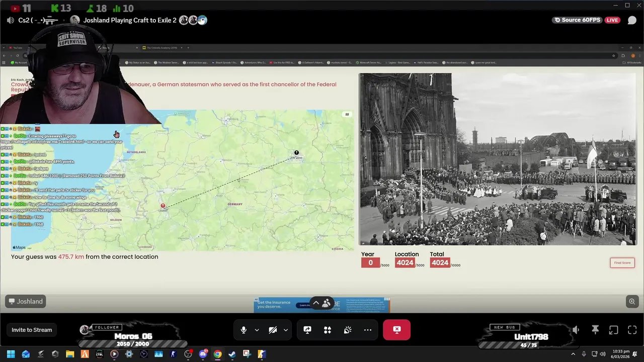Viewport: 644px width, 362px height.
Task: Click the viewer avatars group next to the title
Action: point(193,20)
